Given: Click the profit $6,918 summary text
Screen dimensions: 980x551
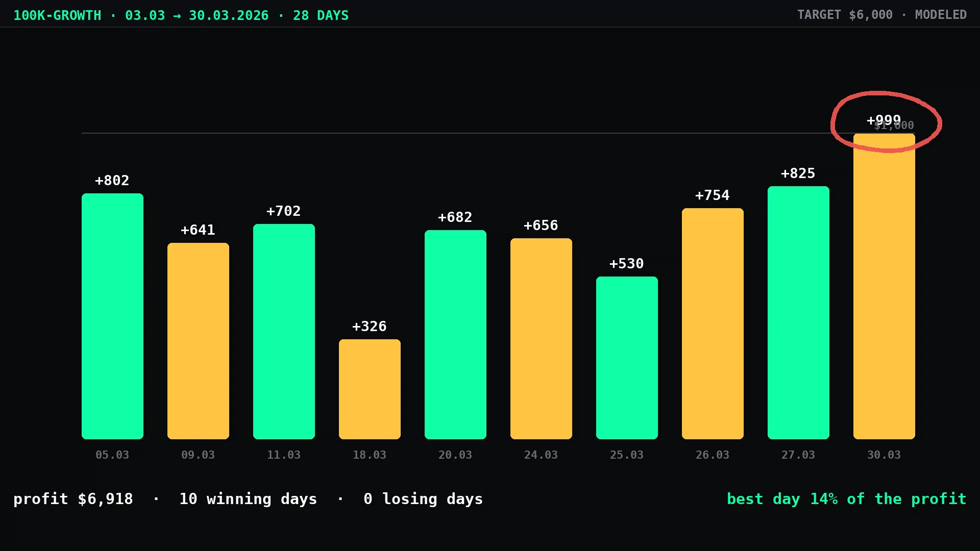Looking at the screenshot, I should [73, 499].
